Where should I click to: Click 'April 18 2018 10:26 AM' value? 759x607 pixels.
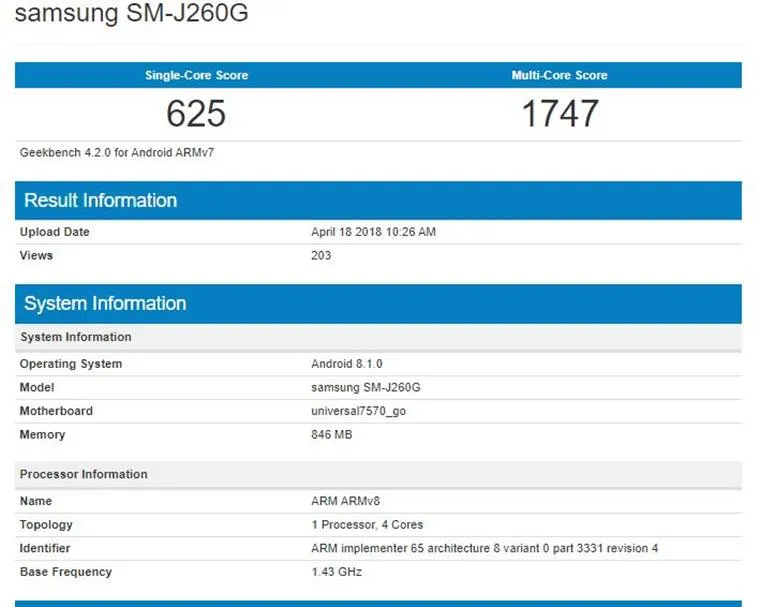pos(373,232)
